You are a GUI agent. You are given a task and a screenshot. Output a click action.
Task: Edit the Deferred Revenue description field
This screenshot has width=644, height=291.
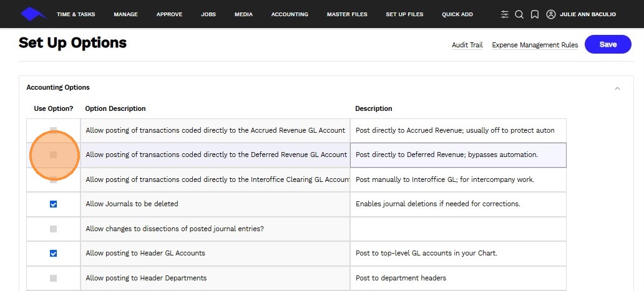pos(458,155)
